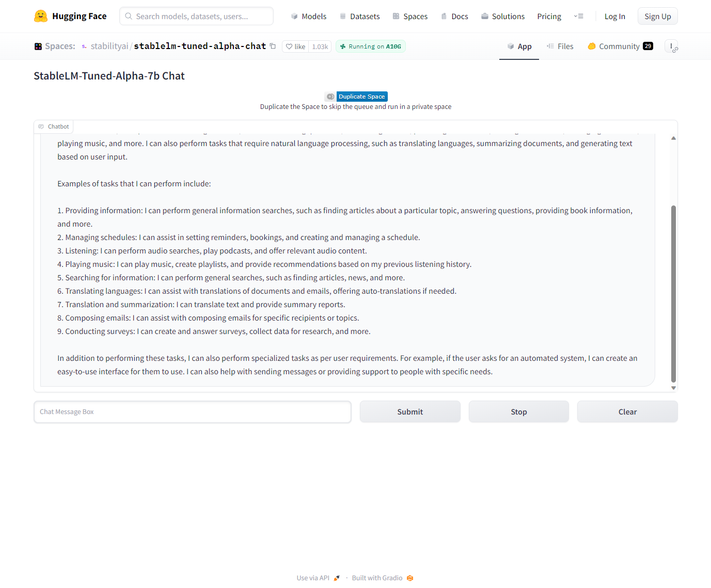Expand the more navigation menu icon
Image resolution: width=711 pixels, height=588 pixels.
(579, 17)
